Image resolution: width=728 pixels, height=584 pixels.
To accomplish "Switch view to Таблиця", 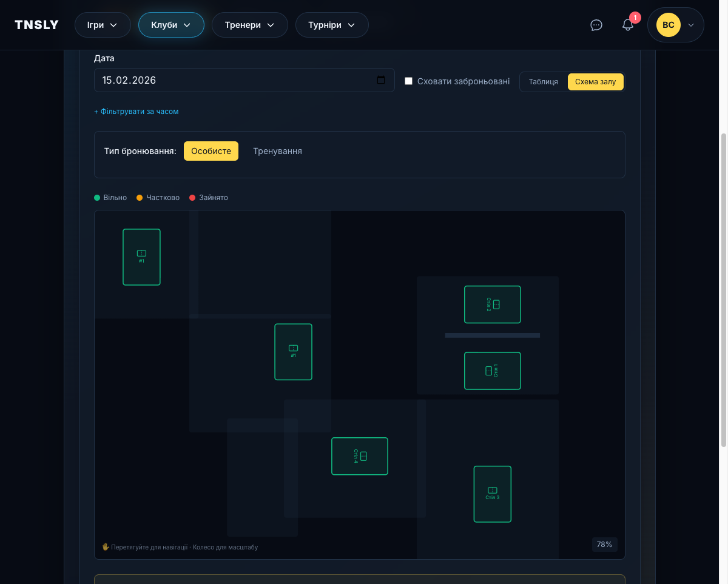I will point(543,82).
